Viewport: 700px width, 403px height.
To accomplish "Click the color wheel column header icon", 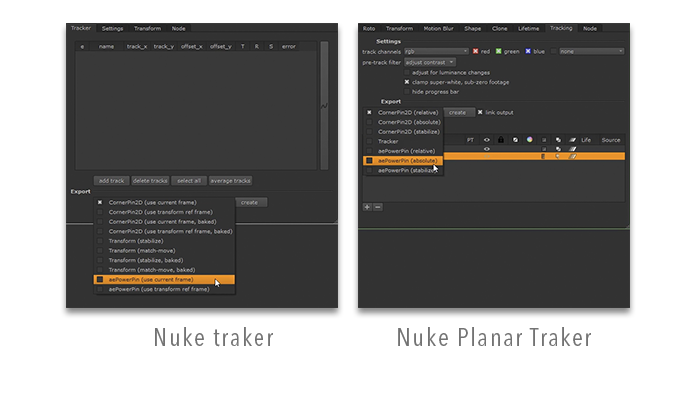I will click(529, 139).
